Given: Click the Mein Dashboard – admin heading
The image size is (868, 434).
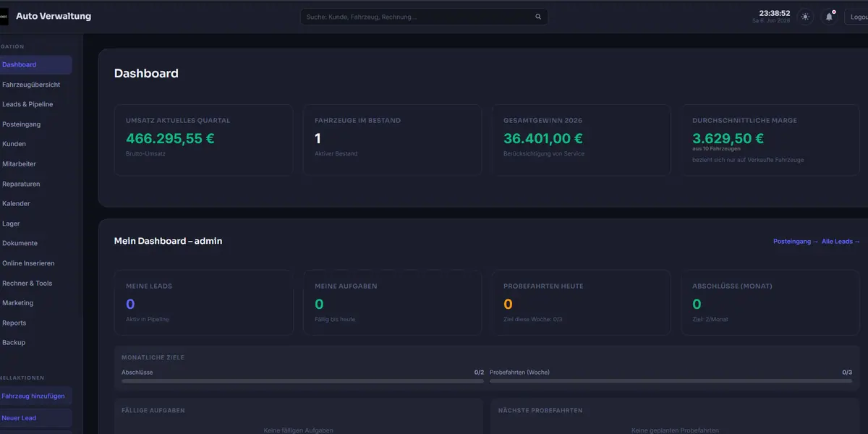Looking at the screenshot, I should (168, 241).
